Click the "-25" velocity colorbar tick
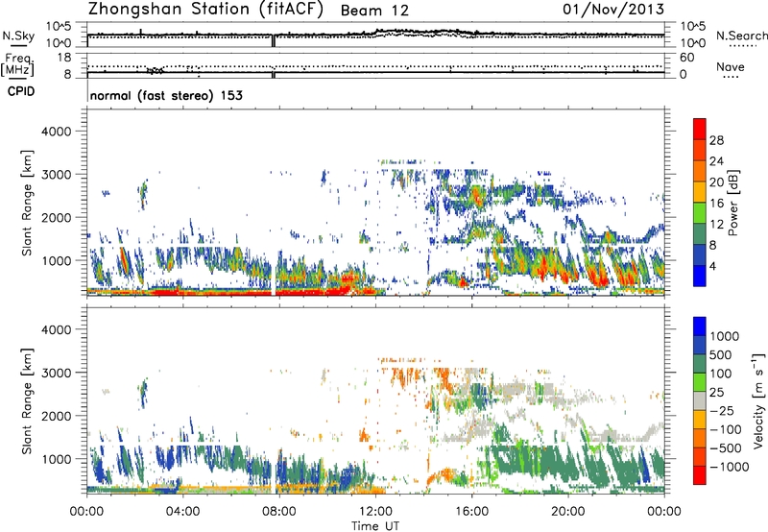768x532 pixels. point(722,410)
